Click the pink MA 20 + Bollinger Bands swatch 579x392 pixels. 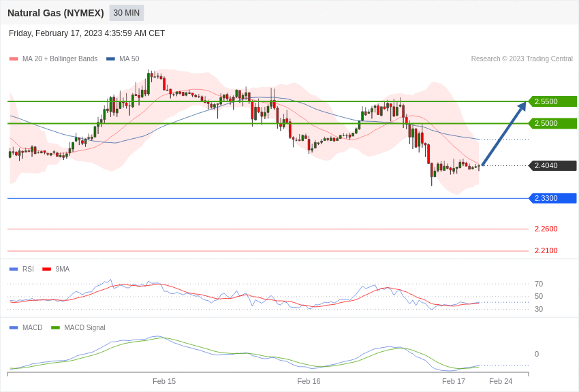[14, 59]
